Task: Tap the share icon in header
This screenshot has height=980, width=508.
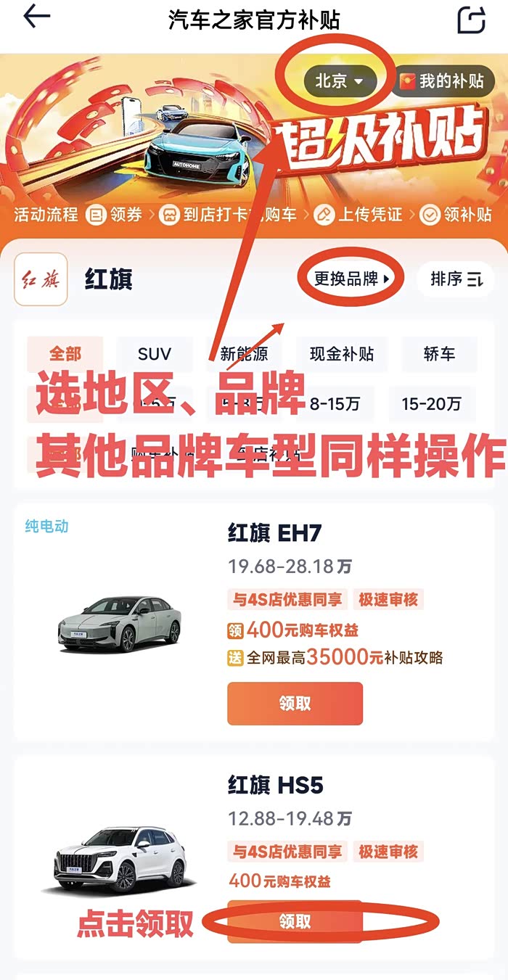Action: [x=471, y=19]
